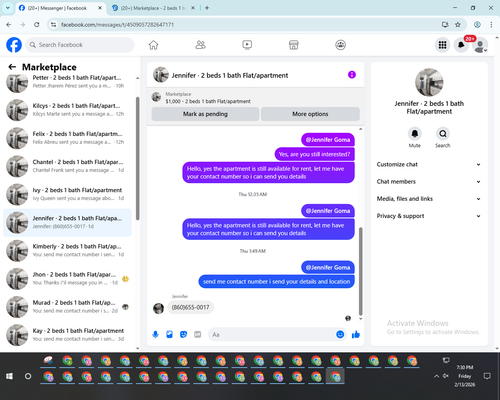This screenshot has width=500, height=400.
Task: Close the Messenger browser tab
Action: [100, 8]
